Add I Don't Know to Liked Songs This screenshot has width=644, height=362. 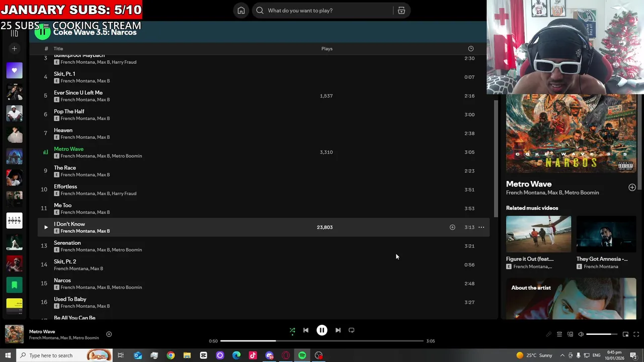coord(452,227)
